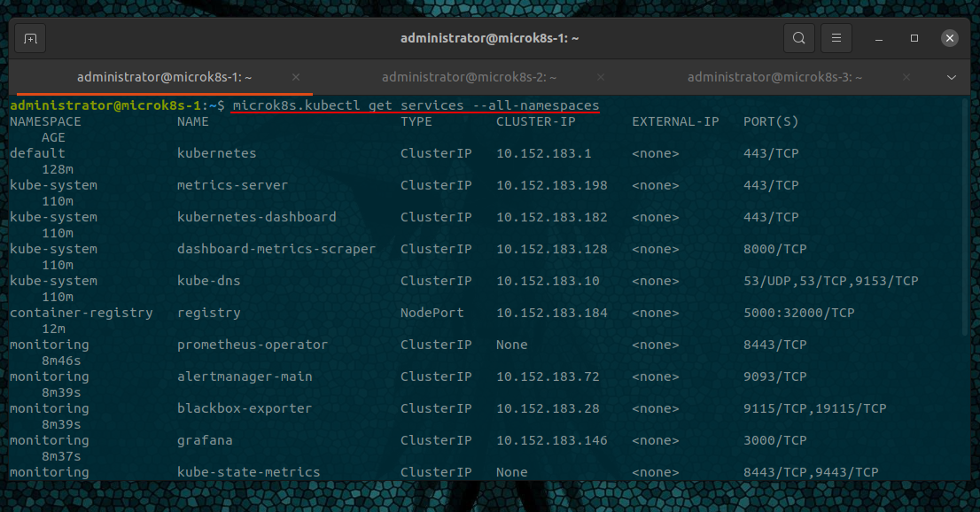Click the age value 8m37s

click(61, 456)
